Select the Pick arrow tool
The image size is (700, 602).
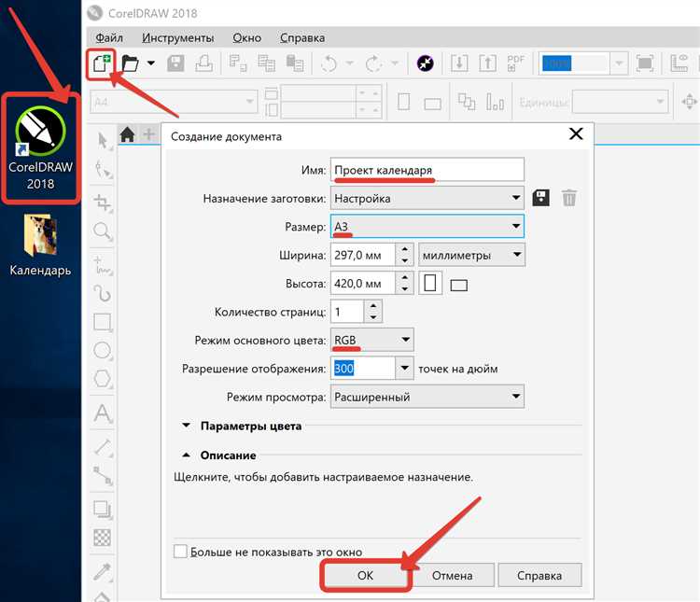click(x=103, y=140)
